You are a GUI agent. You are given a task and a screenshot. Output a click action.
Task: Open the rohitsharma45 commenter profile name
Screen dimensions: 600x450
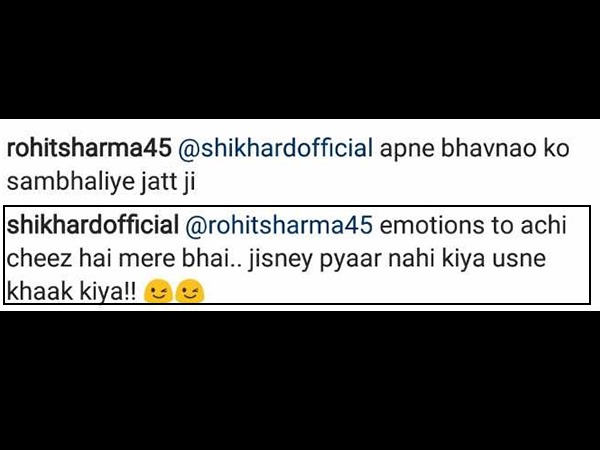(x=89, y=148)
